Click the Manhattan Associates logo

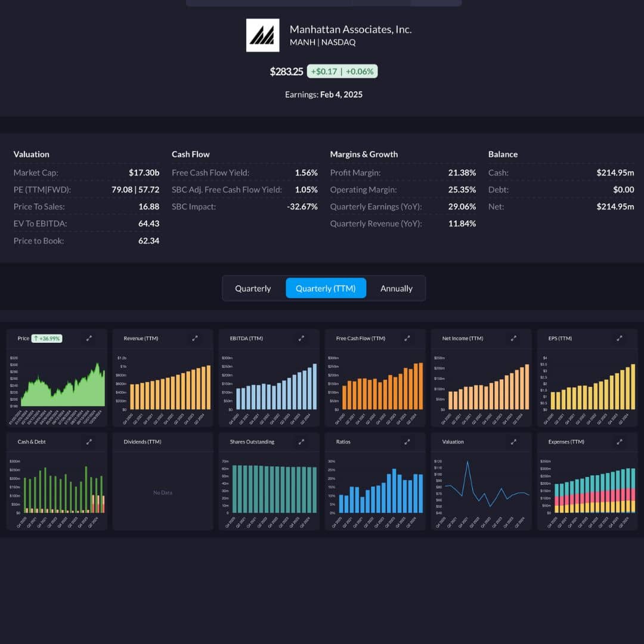coord(262,35)
